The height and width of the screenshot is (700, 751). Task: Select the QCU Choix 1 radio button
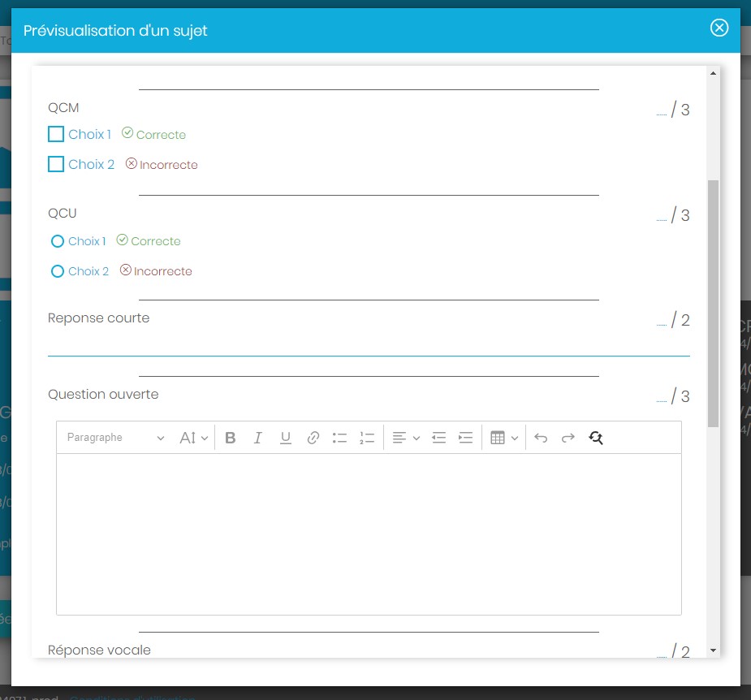pyautogui.click(x=58, y=241)
